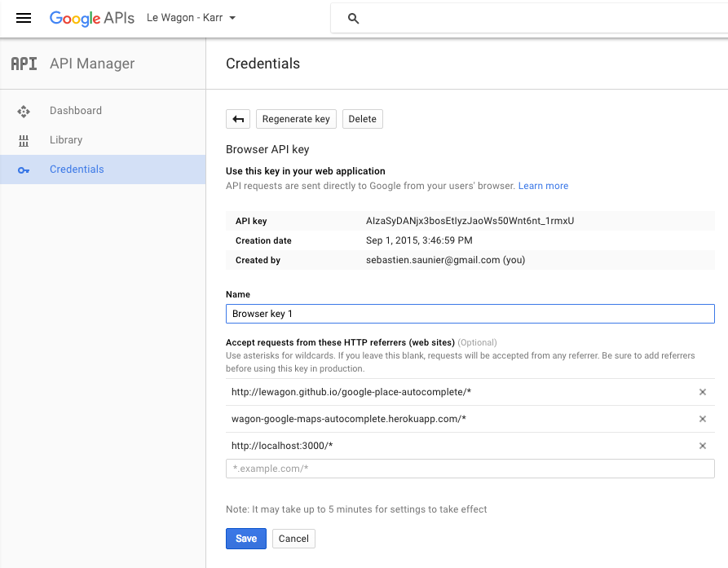Click the creation date value Sep 1, 2015
728x568 pixels.
click(x=419, y=240)
